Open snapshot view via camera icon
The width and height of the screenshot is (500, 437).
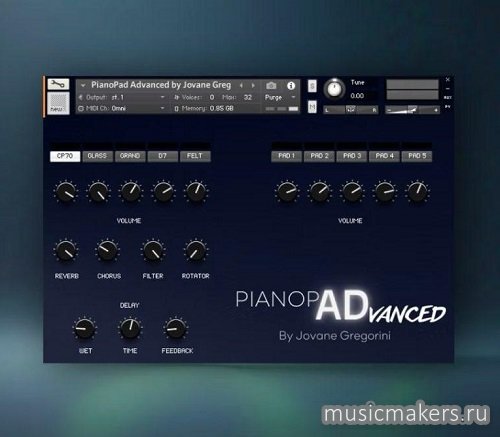[271, 86]
